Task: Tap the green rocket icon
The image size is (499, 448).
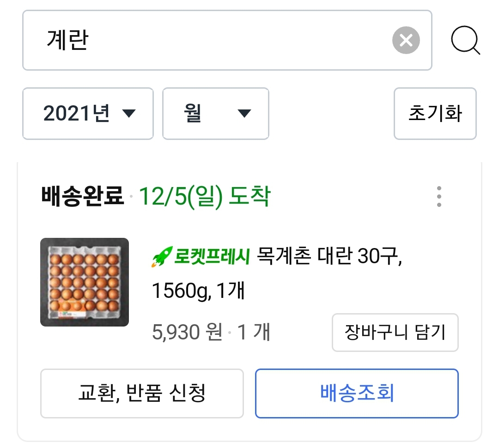Action: [162, 257]
